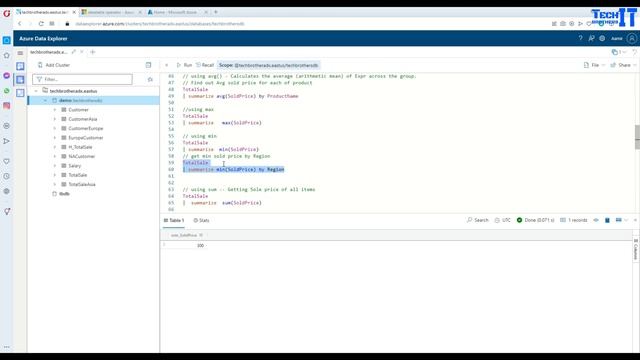Open the Query pane icon in left rail

[20, 80]
